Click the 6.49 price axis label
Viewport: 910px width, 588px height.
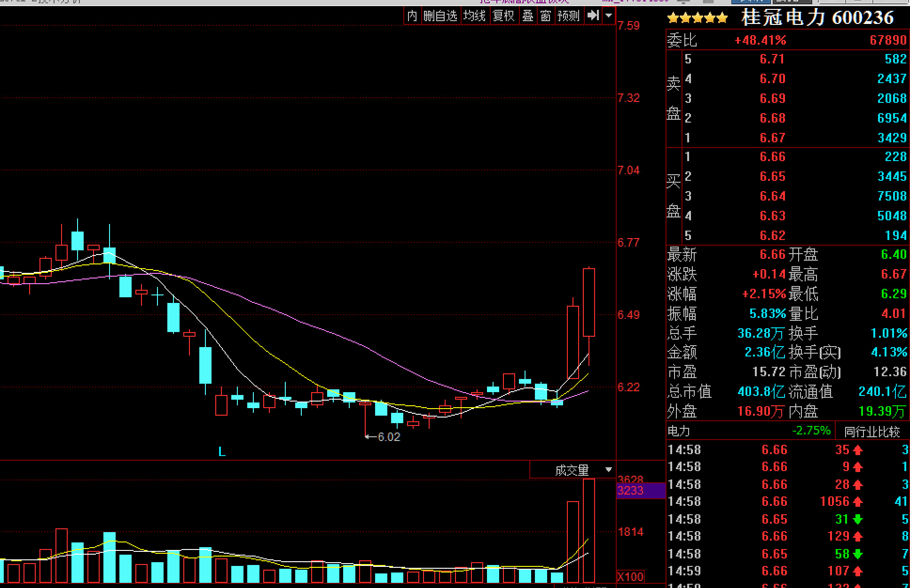pyautogui.click(x=628, y=315)
